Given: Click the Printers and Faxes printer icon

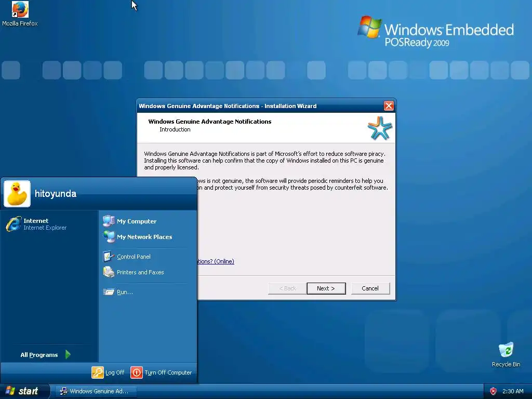Looking at the screenshot, I should (x=109, y=272).
